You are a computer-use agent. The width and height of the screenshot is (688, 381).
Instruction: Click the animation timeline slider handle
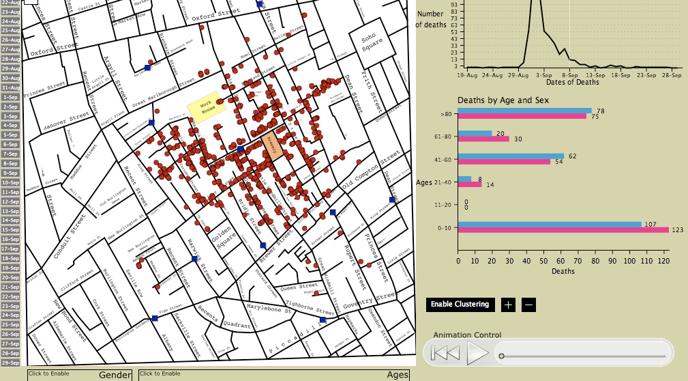point(502,356)
